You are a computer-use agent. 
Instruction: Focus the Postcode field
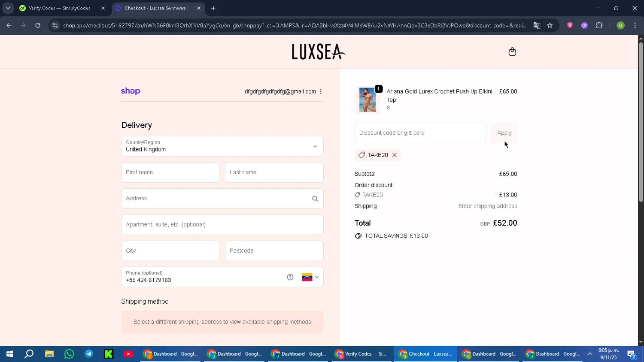tap(274, 251)
